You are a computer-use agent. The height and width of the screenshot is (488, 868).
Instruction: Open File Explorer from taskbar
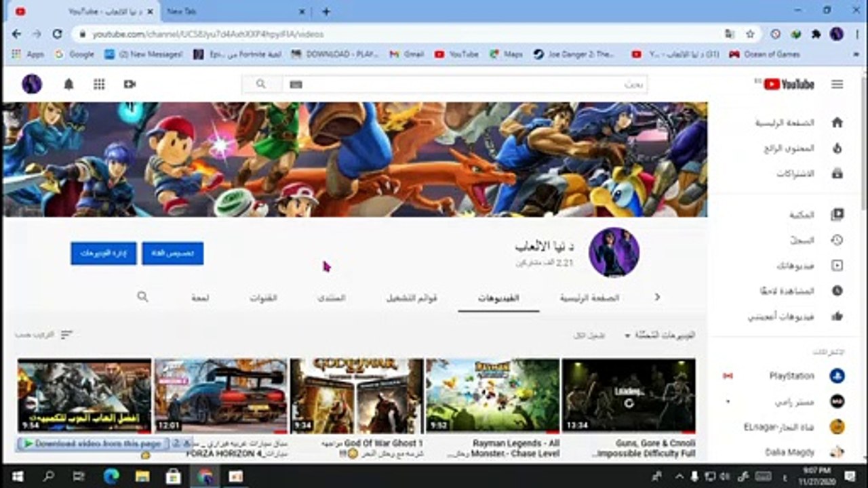click(x=142, y=476)
